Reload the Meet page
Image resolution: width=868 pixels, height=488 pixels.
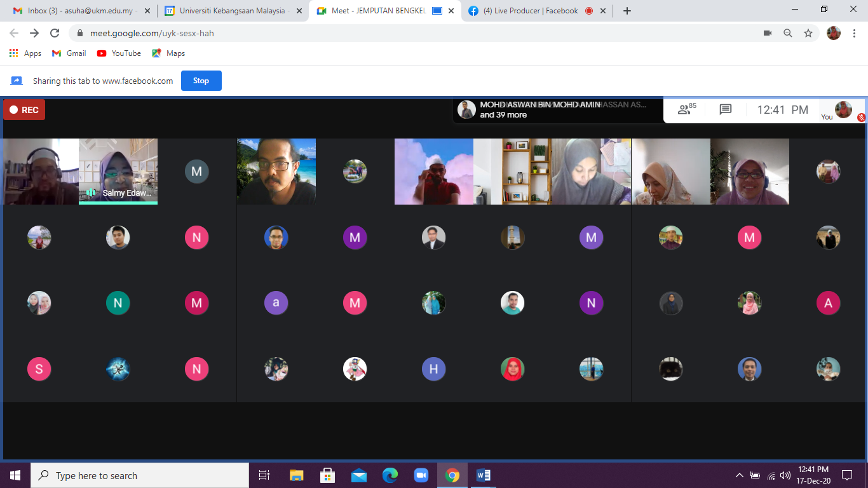click(55, 33)
